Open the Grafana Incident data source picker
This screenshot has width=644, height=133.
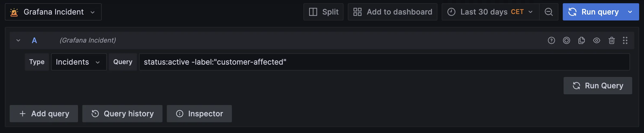[x=53, y=12]
